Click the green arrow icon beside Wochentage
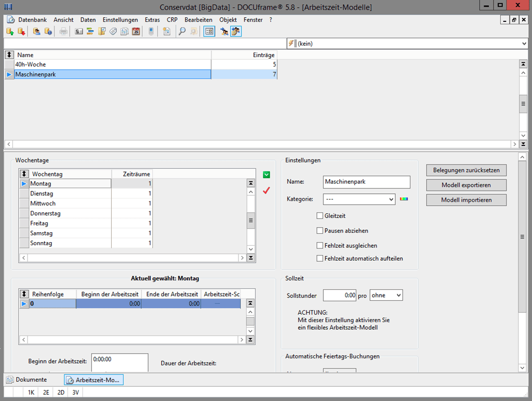This screenshot has height=401, width=532. [267, 175]
